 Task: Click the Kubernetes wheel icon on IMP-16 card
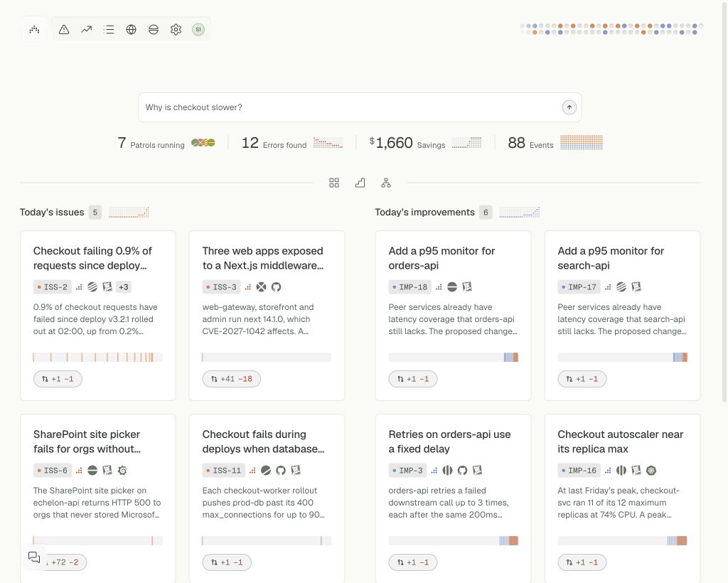(x=651, y=470)
